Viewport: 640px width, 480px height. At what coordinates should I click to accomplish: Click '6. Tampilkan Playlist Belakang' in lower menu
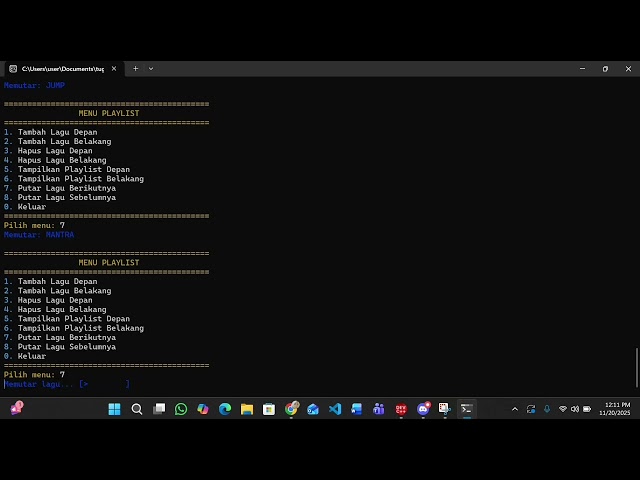pos(74,328)
